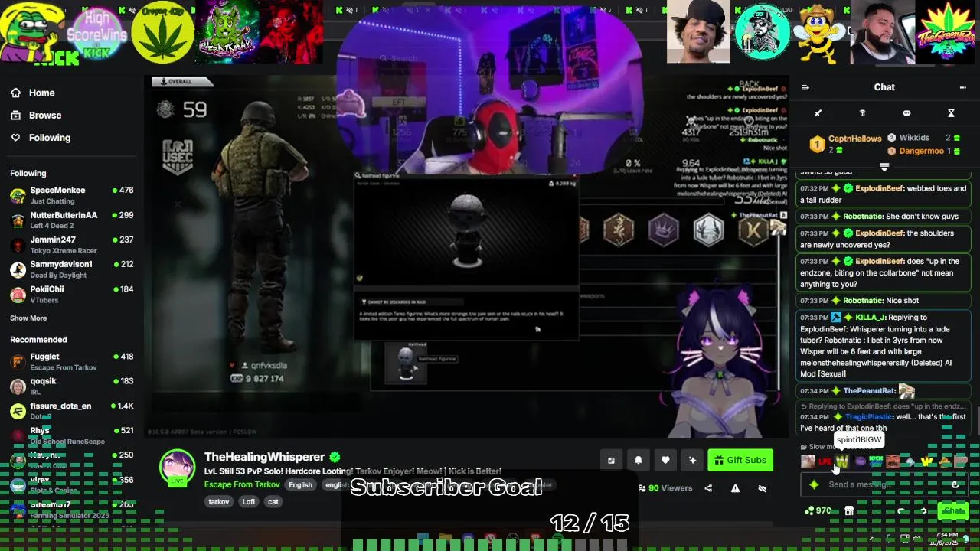
Task: Click the 970 channel points balance
Action: coord(819,510)
